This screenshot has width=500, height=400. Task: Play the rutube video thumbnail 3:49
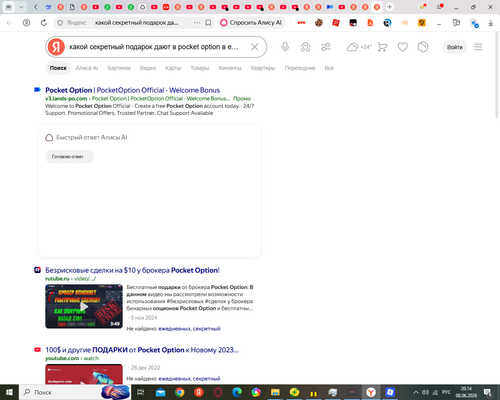[x=84, y=306]
